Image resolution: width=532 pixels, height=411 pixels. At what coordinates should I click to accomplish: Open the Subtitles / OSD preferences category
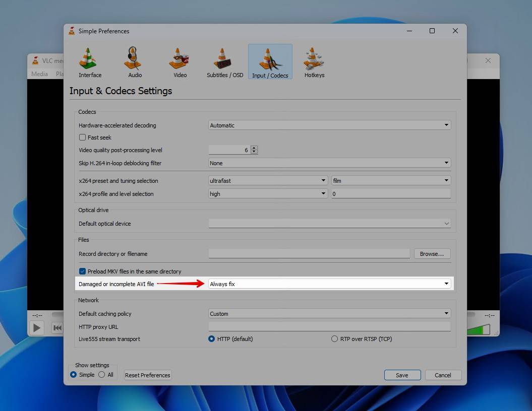225,62
